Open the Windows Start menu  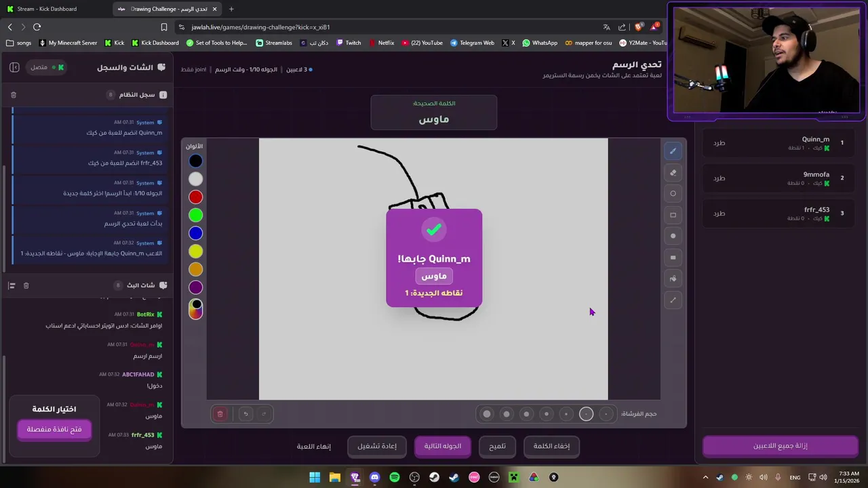pyautogui.click(x=315, y=477)
